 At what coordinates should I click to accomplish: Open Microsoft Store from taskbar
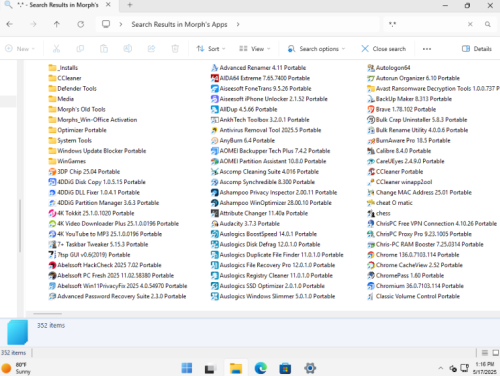[x=285, y=368]
